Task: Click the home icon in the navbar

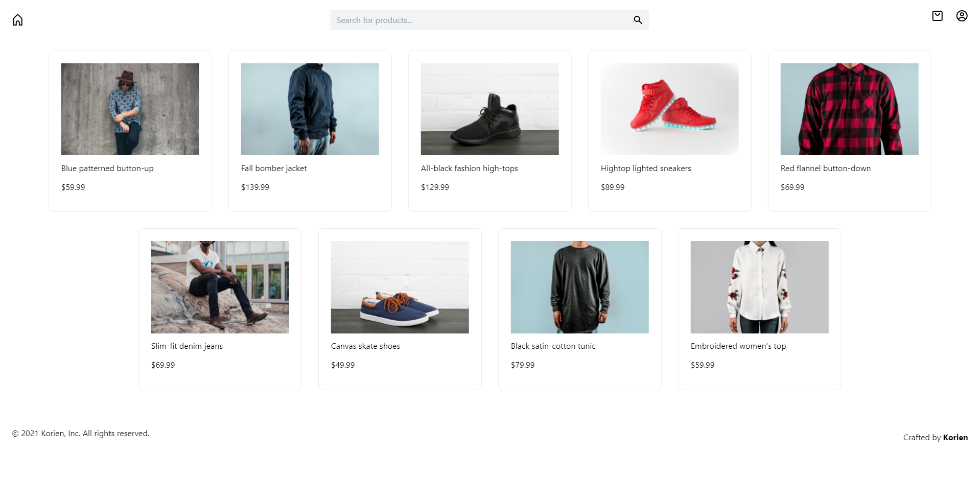Action: tap(18, 19)
